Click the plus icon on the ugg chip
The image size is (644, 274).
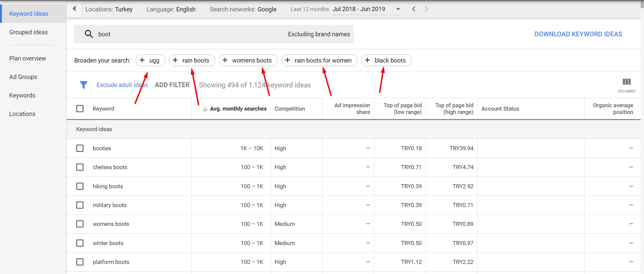(142, 60)
